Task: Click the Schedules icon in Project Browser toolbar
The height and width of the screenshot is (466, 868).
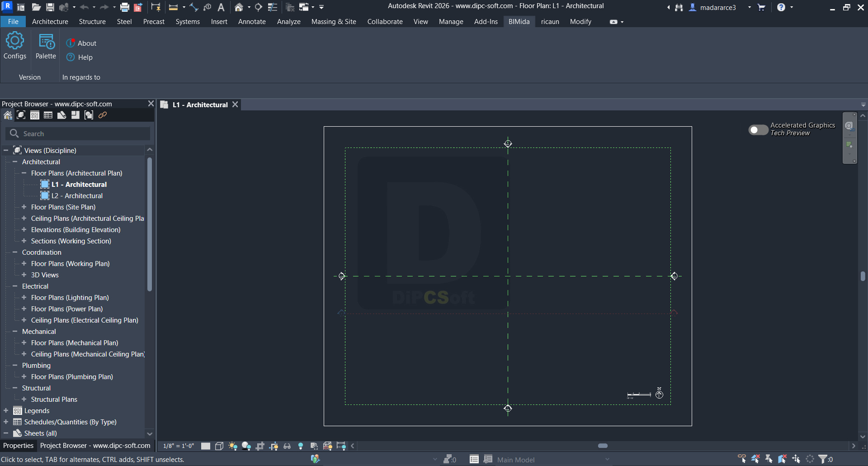Action: tap(48, 115)
